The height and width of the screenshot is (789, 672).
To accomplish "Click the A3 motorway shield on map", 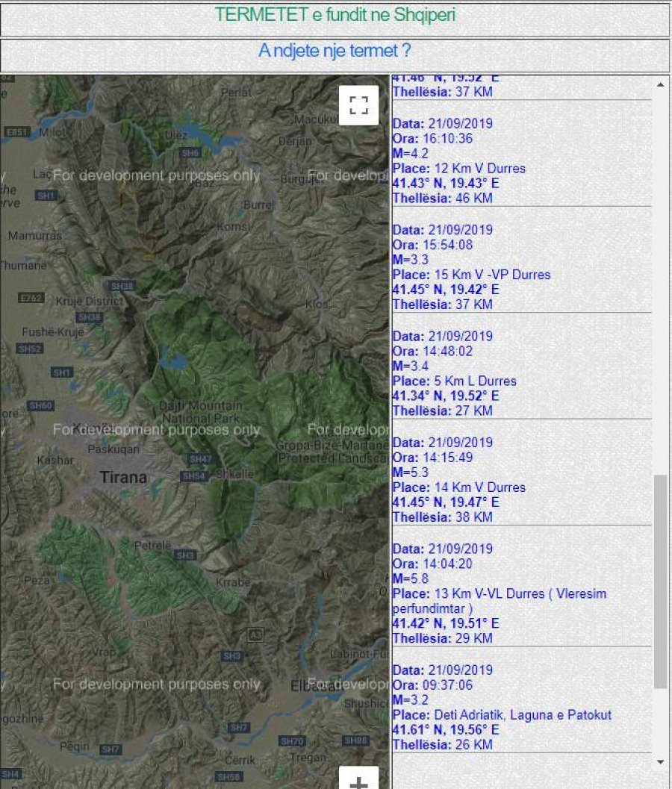I will (255, 635).
